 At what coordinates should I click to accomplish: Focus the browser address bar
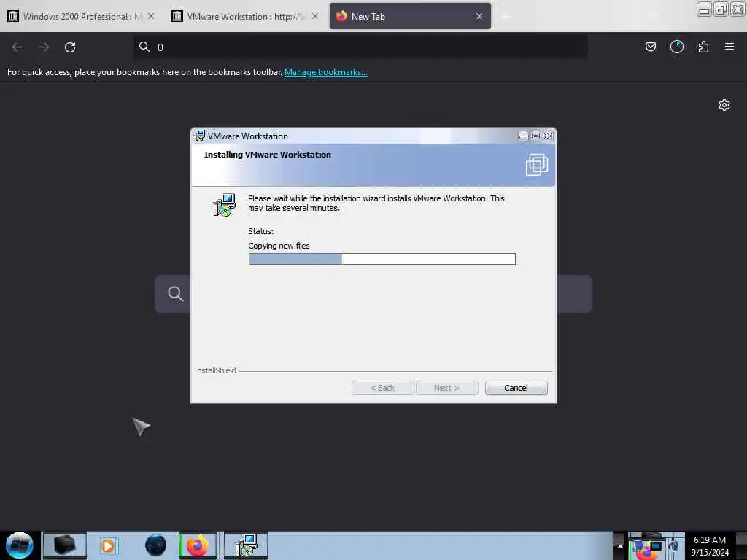click(360, 47)
